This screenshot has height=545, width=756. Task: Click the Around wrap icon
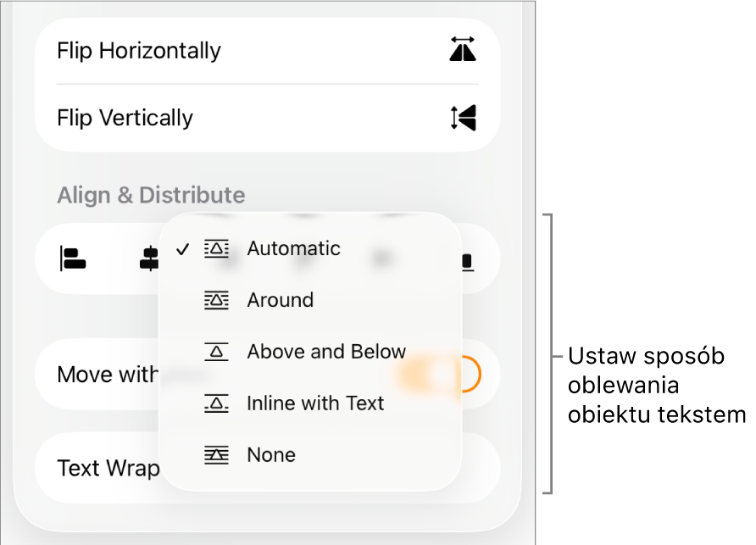point(216,301)
